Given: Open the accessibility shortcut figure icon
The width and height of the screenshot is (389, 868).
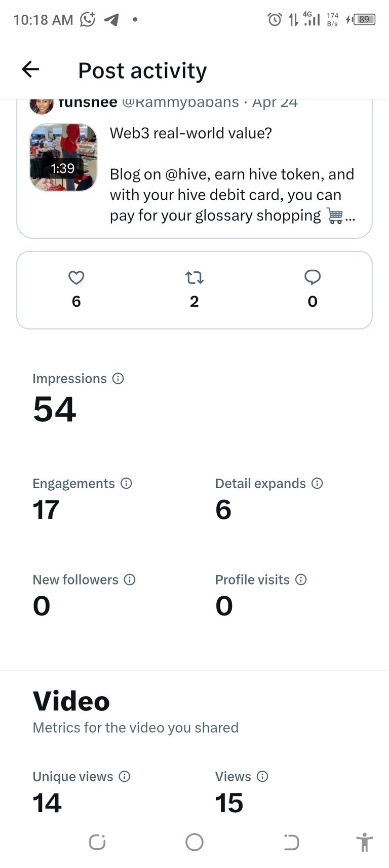Looking at the screenshot, I should (364, 842).
